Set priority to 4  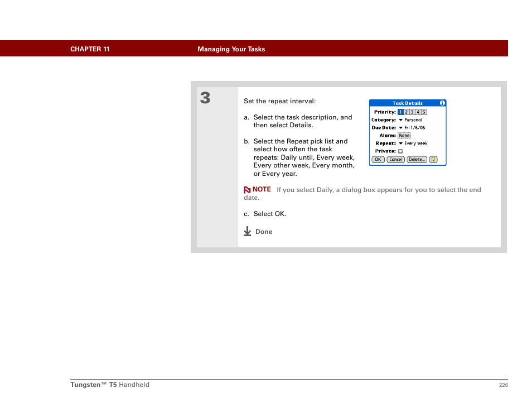(418, 112)
